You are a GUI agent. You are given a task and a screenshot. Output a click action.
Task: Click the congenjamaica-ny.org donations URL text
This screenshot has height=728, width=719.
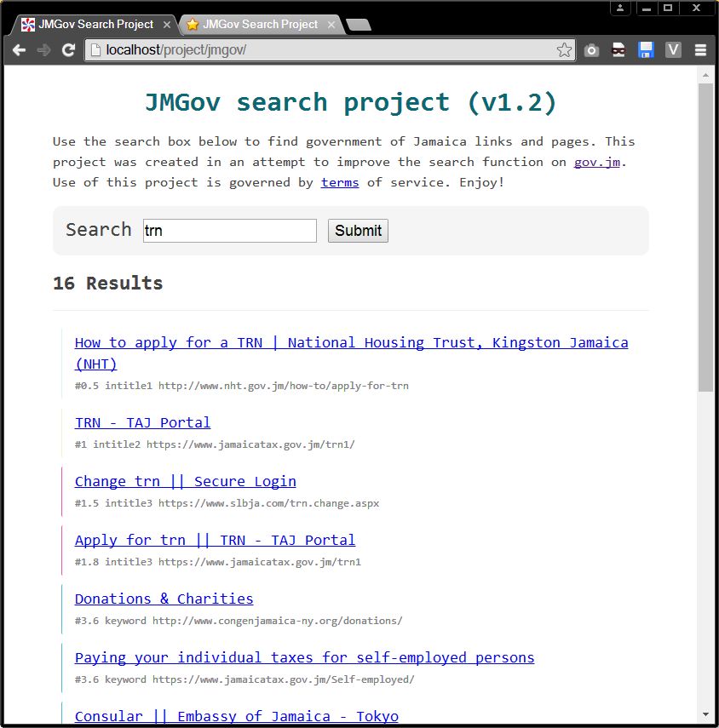[x=277, y=621]
